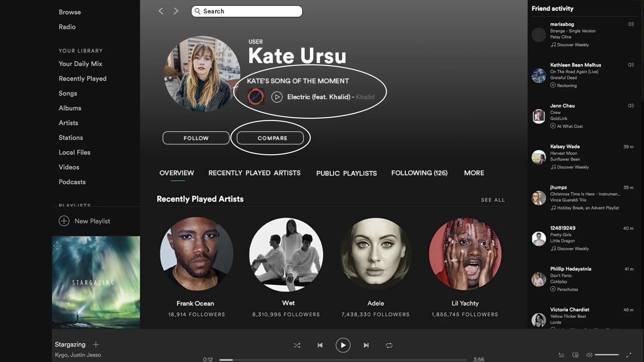The width and height of the screenshot is (644, 362).
Task: Click the New Playlist plus icon
Action: coord(64,221)
